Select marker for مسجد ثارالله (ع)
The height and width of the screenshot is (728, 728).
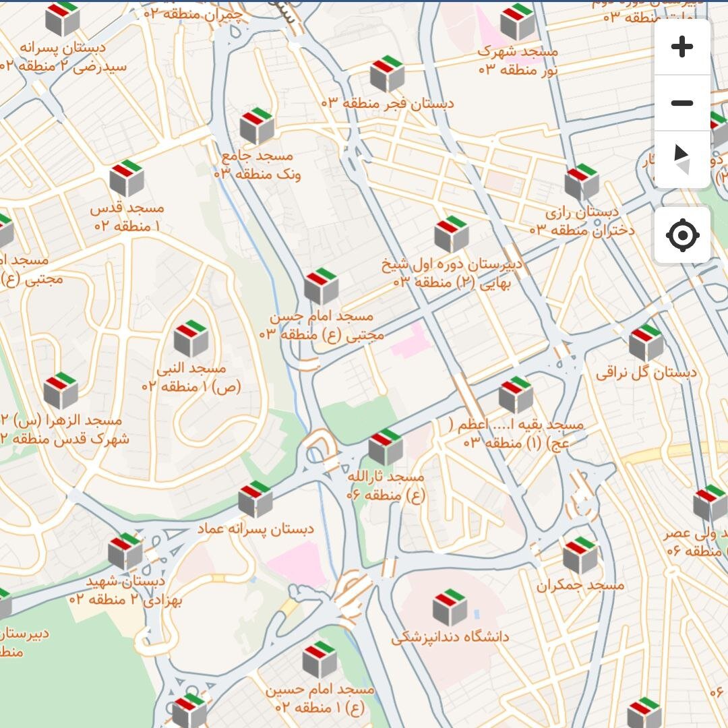point(386,447)
